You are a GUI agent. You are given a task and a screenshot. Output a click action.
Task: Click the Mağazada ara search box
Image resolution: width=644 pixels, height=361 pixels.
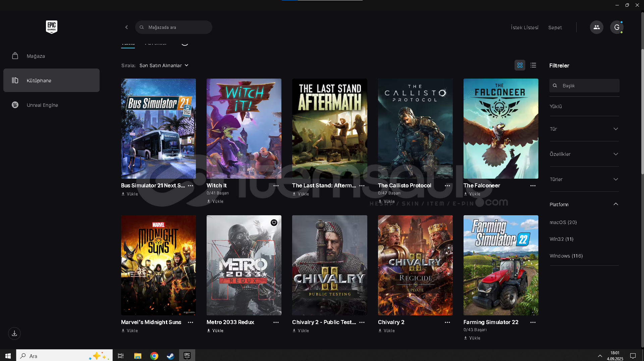[174, 27]
